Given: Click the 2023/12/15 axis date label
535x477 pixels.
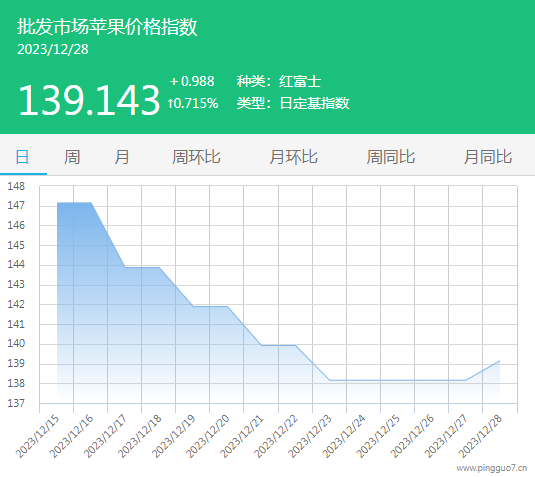Looking at the screenshot, I should pos(38,436).
